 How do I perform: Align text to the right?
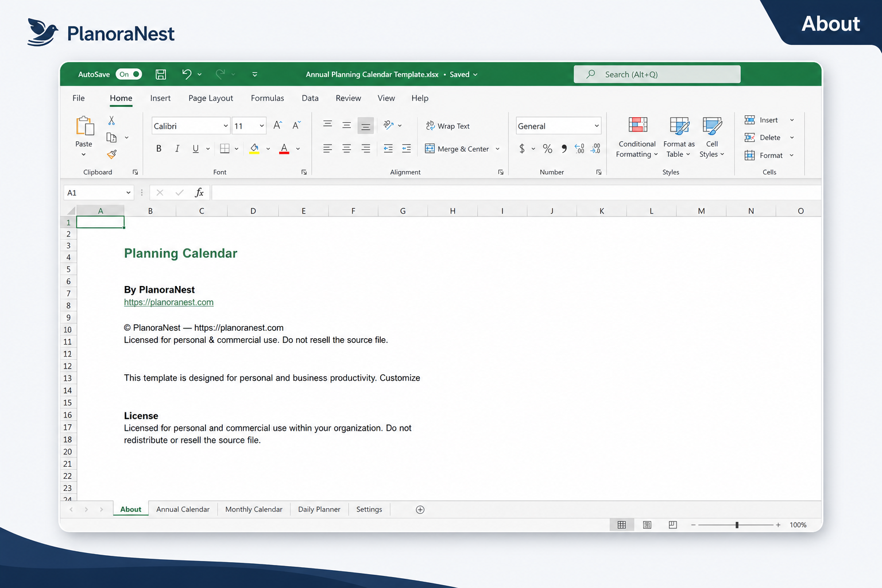[366, 149]
